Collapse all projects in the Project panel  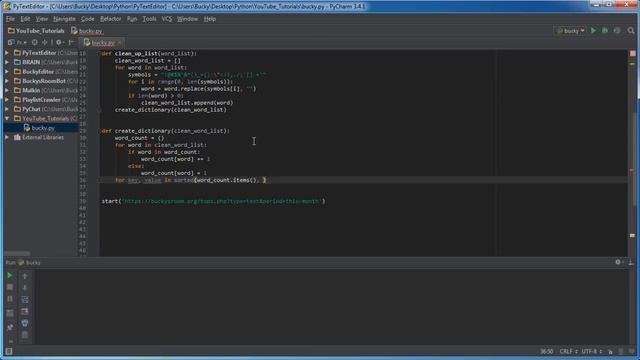coord(44,42)
